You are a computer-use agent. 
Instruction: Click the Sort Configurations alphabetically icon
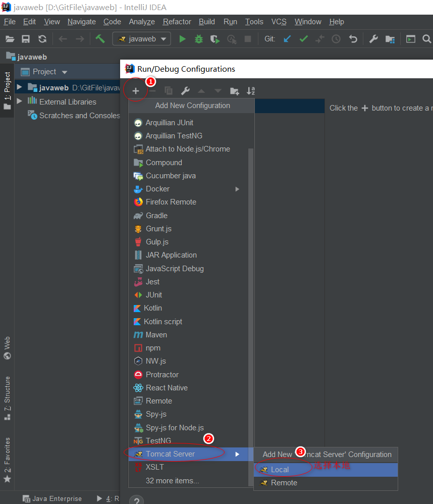click(x=251, y=91)
